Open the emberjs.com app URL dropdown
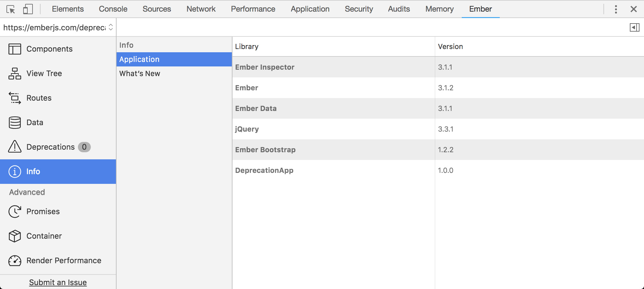The width and height of the screenshot is (644, 289). [58, 27]
